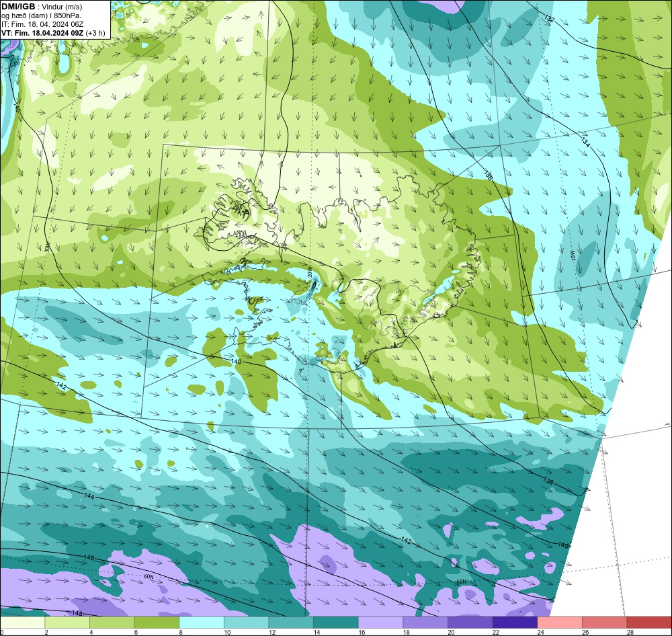Click the 'Vindur (m/s)' header text
This screenshot has height=636, width=672.
coord(62,7)
